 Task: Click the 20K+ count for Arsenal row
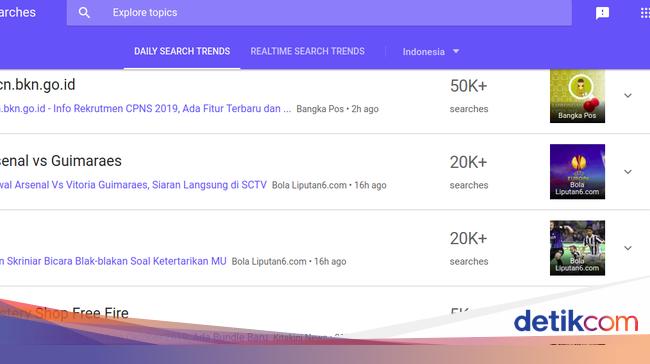(x=468, y=163)
